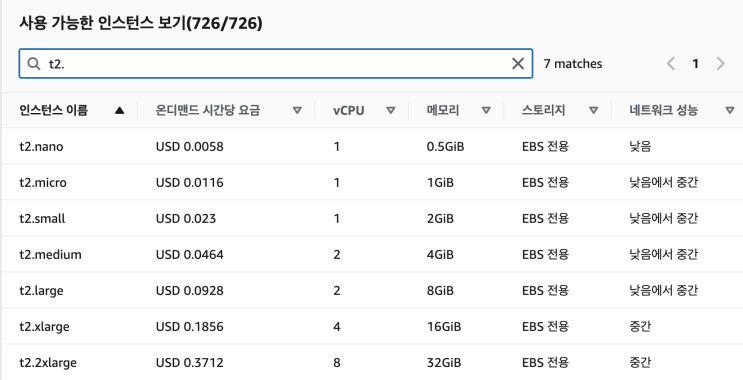Click the 0.5GiB memory cell

point(445,146)
